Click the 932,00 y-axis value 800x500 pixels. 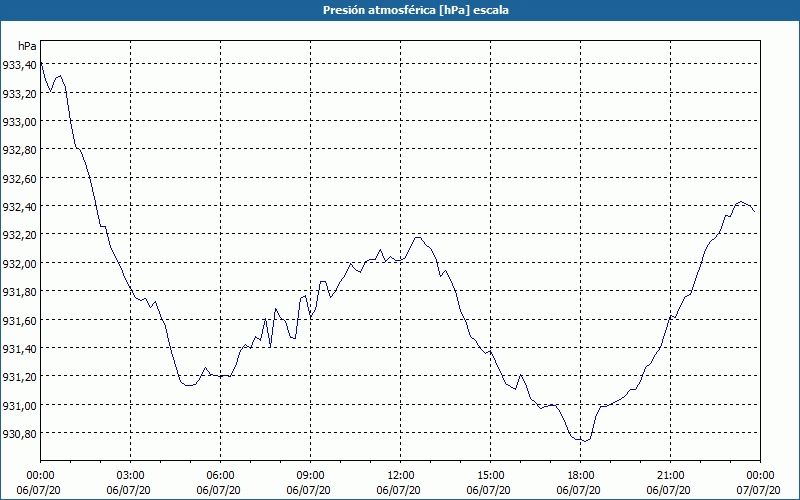click(x=19, y=263)
